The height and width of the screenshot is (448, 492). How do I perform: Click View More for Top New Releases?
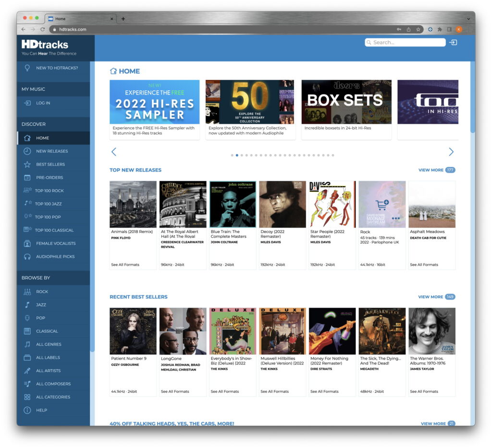click(x=437, y=170)
